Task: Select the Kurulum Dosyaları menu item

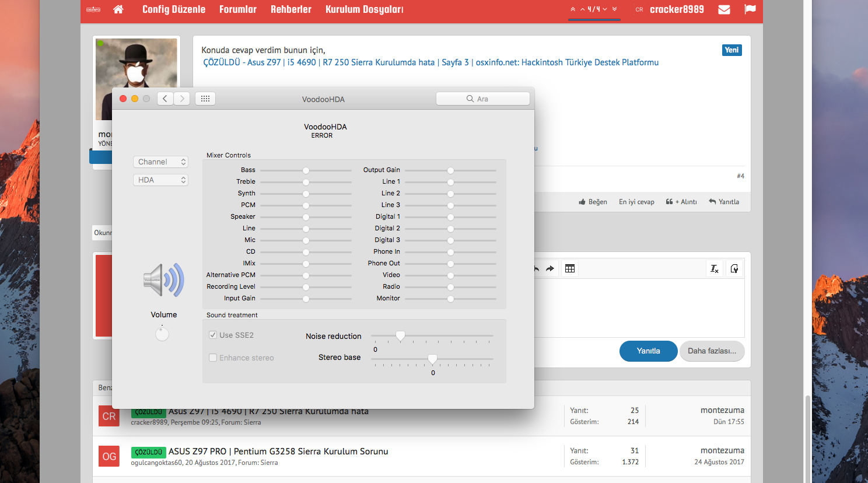Action: point(364,9)
